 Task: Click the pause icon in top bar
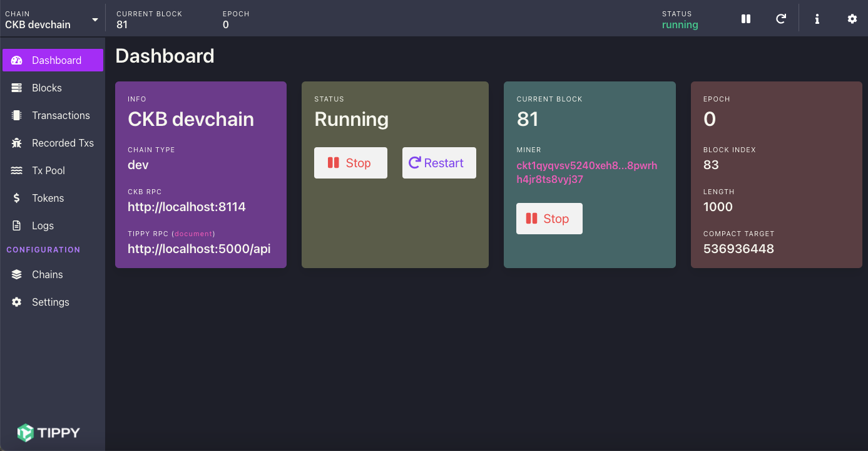pyautogui.click(x=746, y=19)
